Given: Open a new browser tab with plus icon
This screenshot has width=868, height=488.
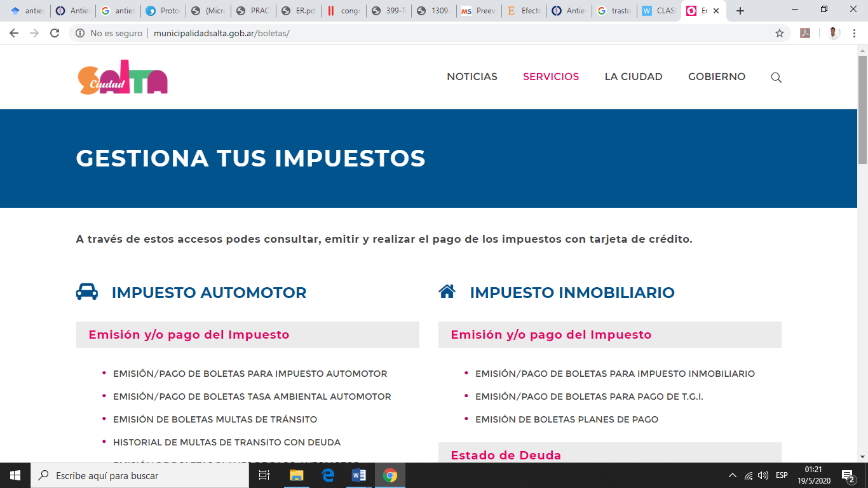Looking at the screenshot, I should pos(740,11).
